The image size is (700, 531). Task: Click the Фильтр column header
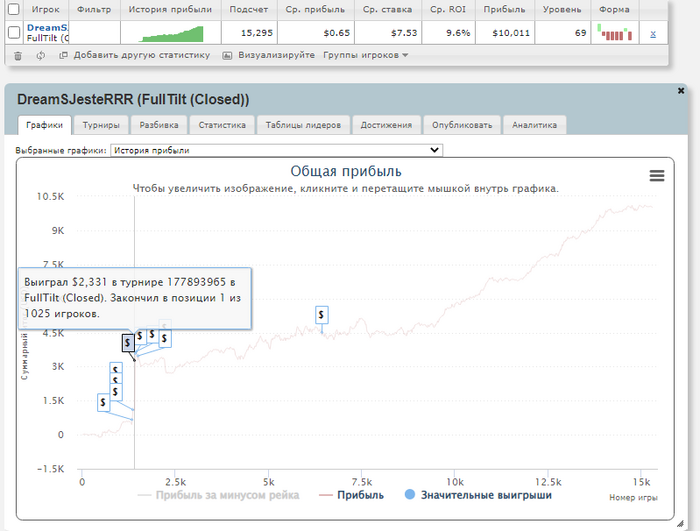[x=94, y=9]
